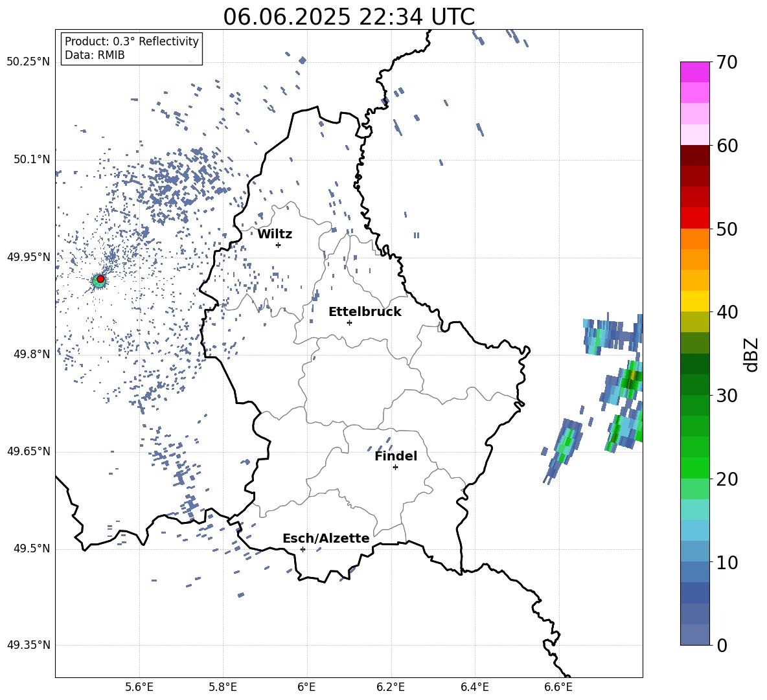Click the colorbar tick label '50'
The width and height of the screenshot is (767, 700).
pyautogui.click(x=727, y=229)
